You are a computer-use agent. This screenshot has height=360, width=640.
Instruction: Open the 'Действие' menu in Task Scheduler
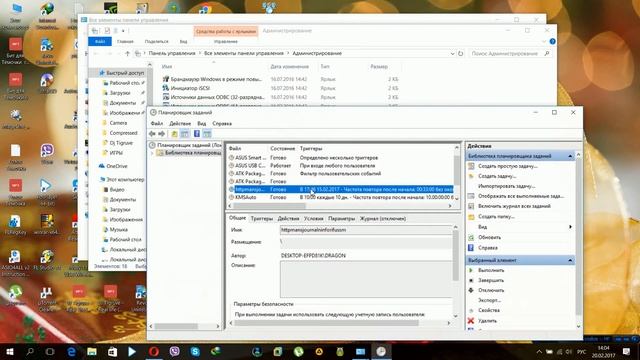(180, 124)
